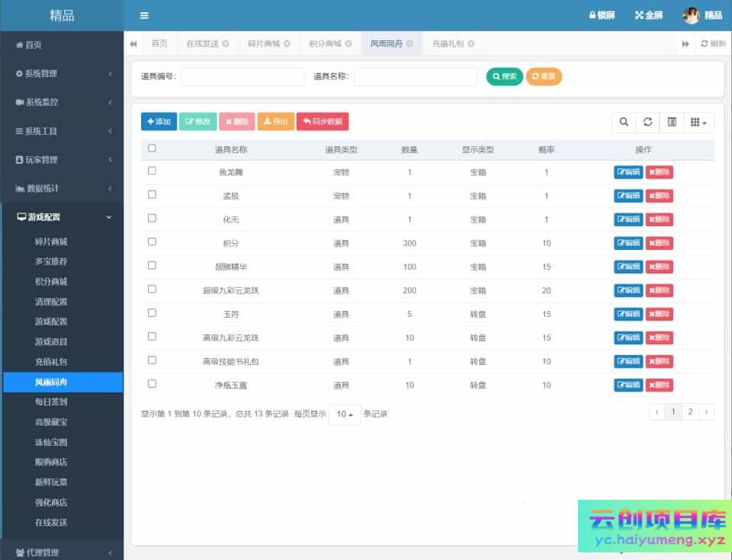Close the 在线发送 tab with its x icon

(x=226, y=43)
